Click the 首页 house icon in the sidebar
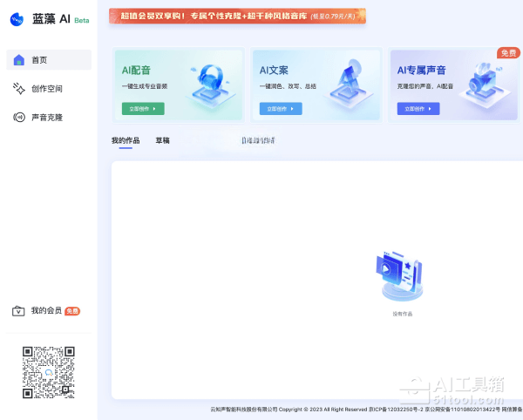523x420 pixels. click(19, 60)
